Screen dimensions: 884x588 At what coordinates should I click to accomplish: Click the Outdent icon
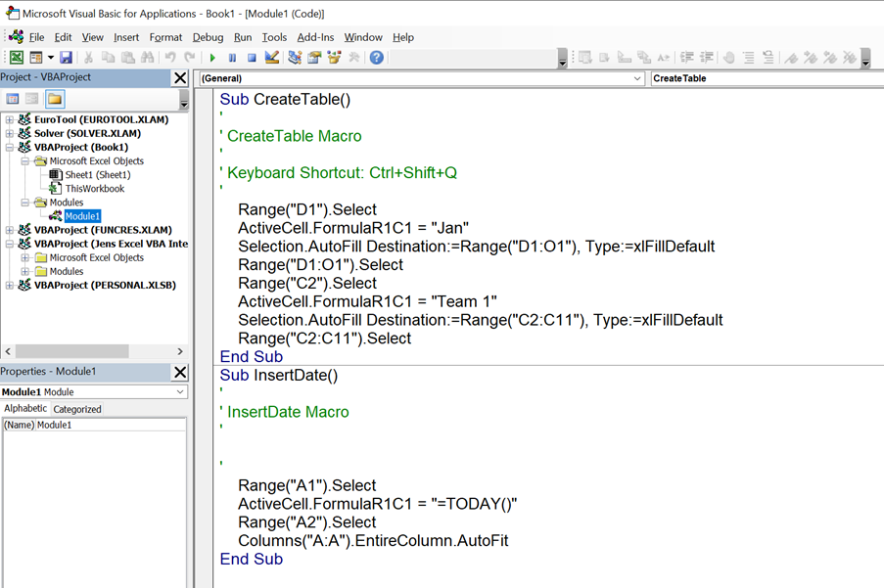pyautogui.click(x=707, y=57)
